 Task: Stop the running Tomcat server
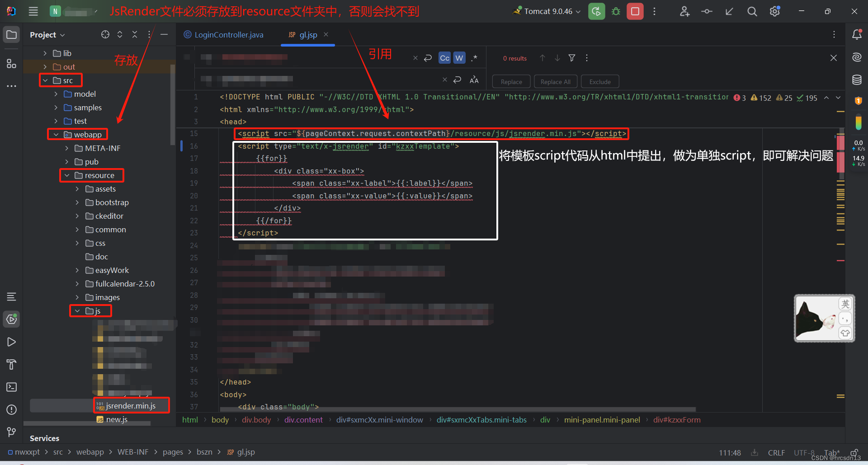tap(635, 11)
